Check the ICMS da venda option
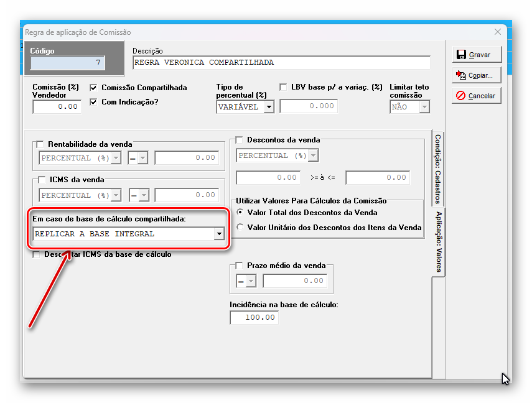532x403 pixels. [40, 180]
